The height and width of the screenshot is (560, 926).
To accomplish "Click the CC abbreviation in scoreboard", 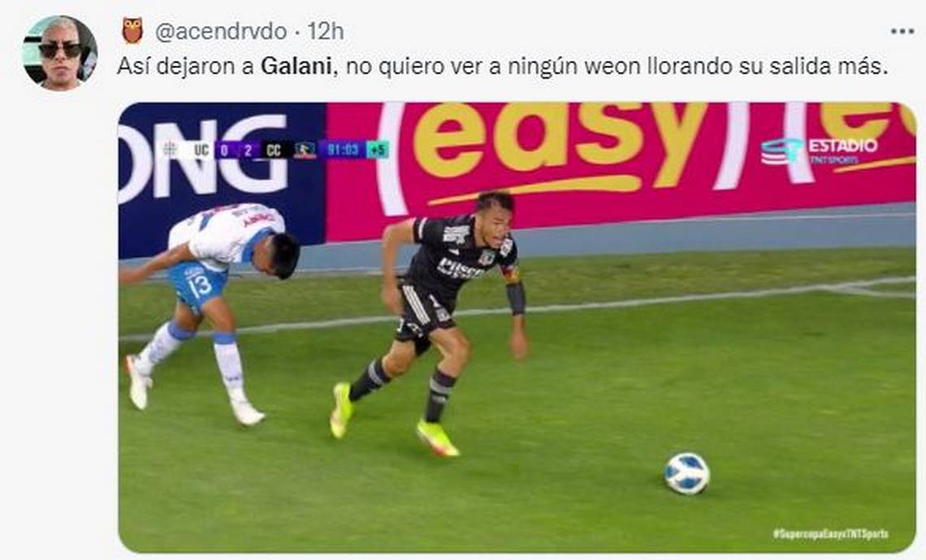I will 274,150.
